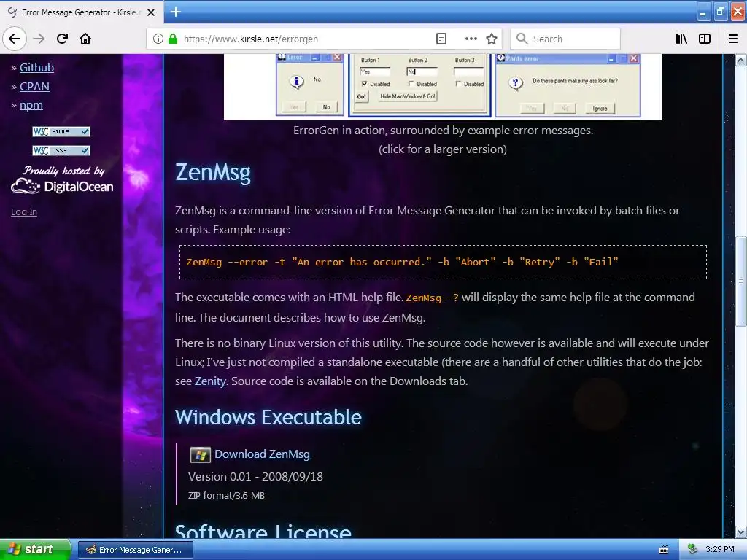
Task: Click the "ZIP format/3.6 MB" text
Action: click(x=226, y=496)
